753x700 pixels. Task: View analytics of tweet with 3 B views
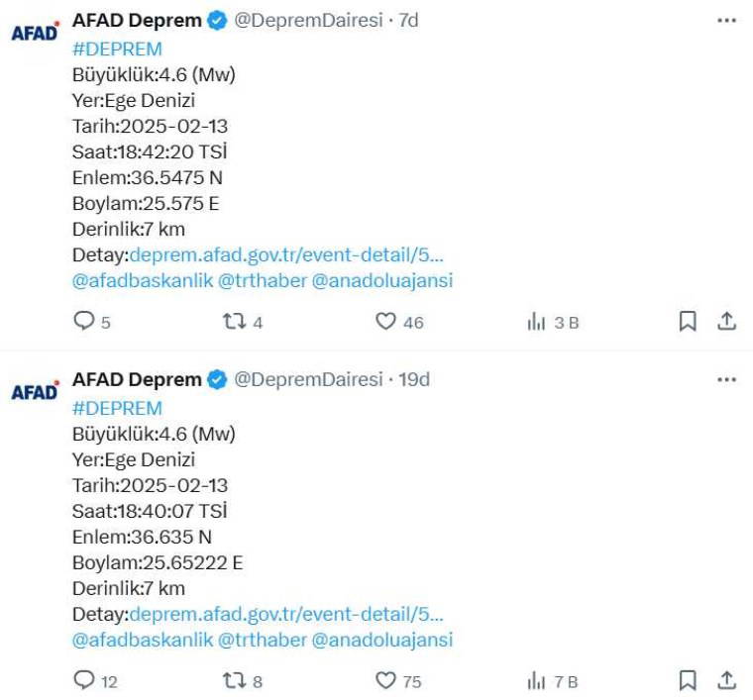coord(537,321)
